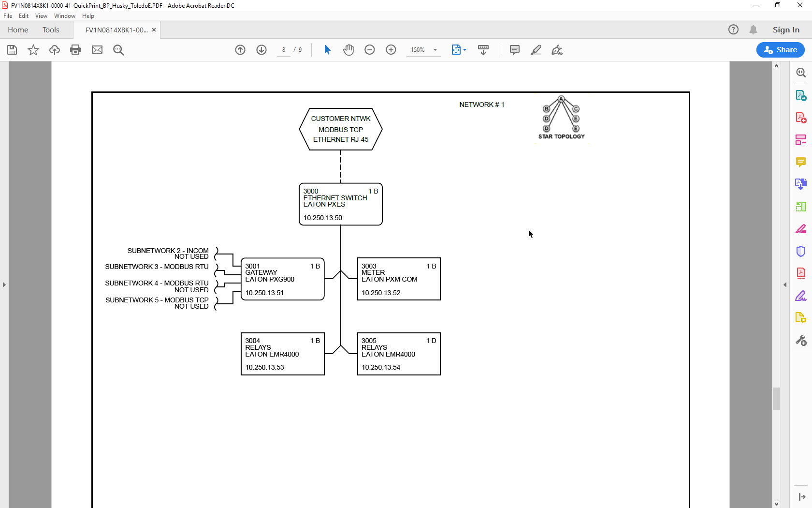Open Organize Pages tool in sidebar

pyautogui.click(x=801, y=140)
